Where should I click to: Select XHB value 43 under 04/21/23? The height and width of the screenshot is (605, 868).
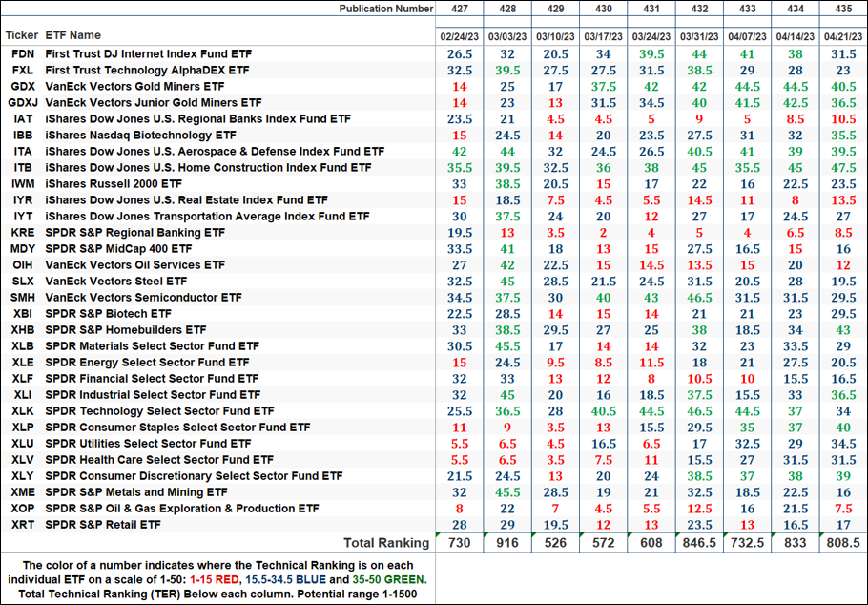843,330
